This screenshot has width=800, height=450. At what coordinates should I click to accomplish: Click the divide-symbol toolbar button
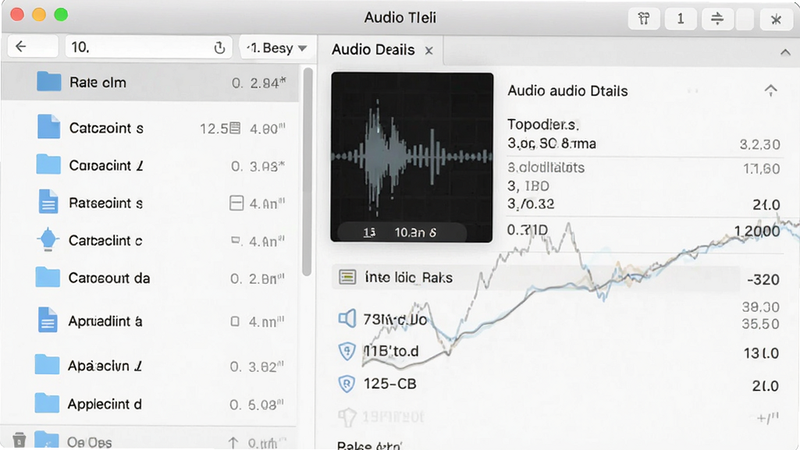pos(717,19)
